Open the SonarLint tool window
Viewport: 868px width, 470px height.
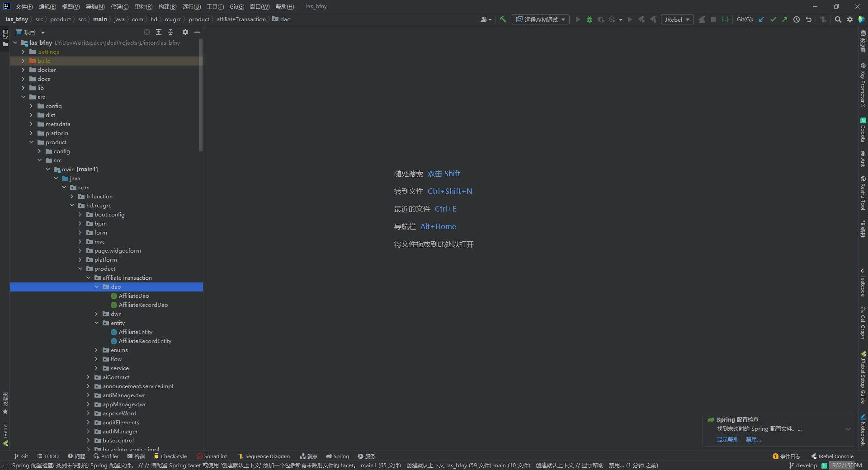(x=212, y=456)
